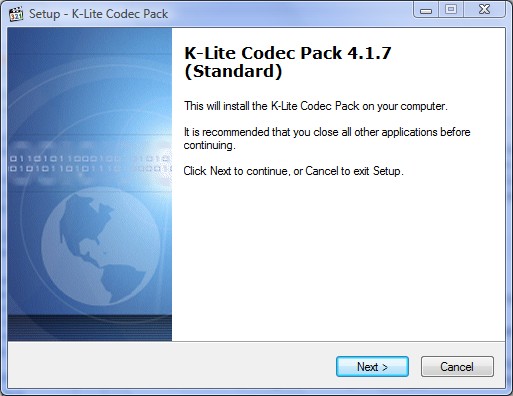Screen dimensions: 513x396
Task: Click the blue gradient top of the banner
Action: [x=90, y=43]
